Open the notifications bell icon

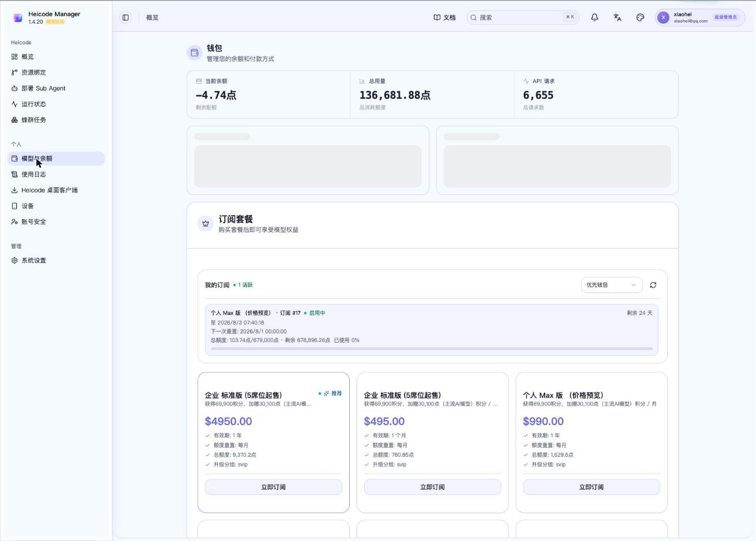594,17
